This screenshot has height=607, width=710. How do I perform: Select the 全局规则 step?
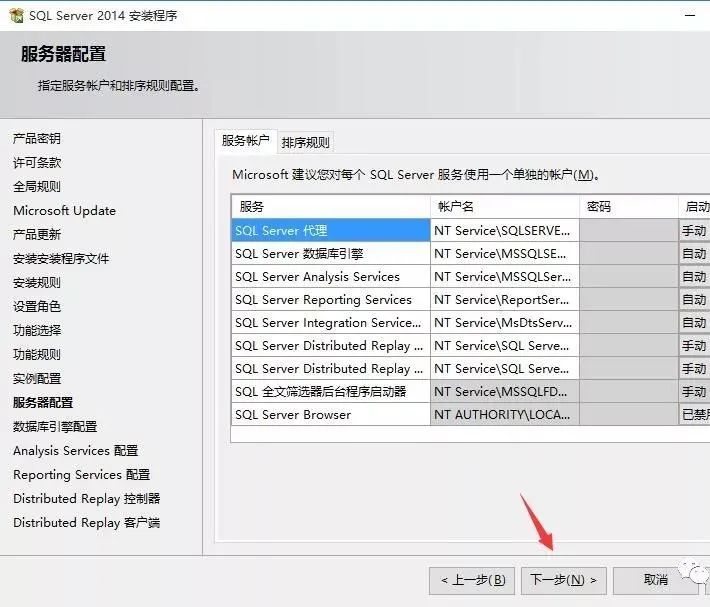[x=37, y=186]
